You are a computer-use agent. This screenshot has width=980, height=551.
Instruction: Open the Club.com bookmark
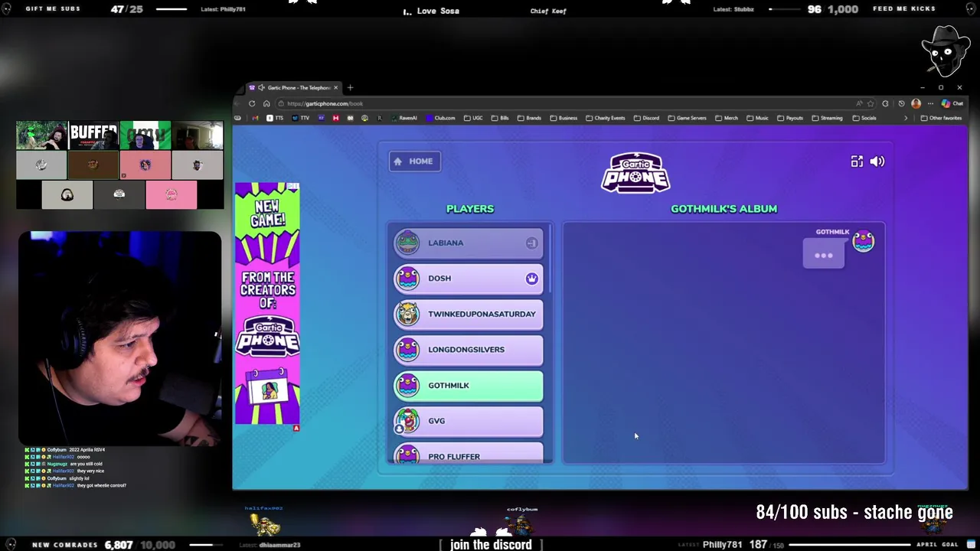coord(440,118)
